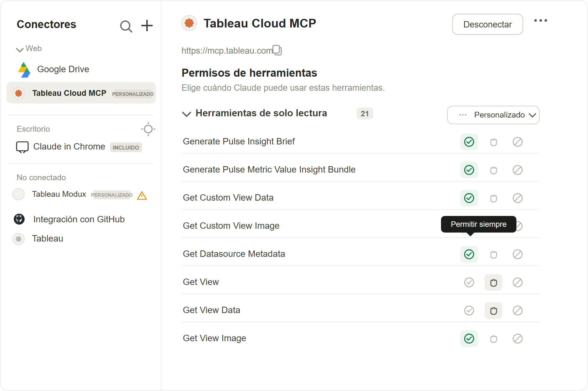Viewport: 588px width, 391px height.
Task: Always allow Get Datasource Metadata
Action: (469, 254)
